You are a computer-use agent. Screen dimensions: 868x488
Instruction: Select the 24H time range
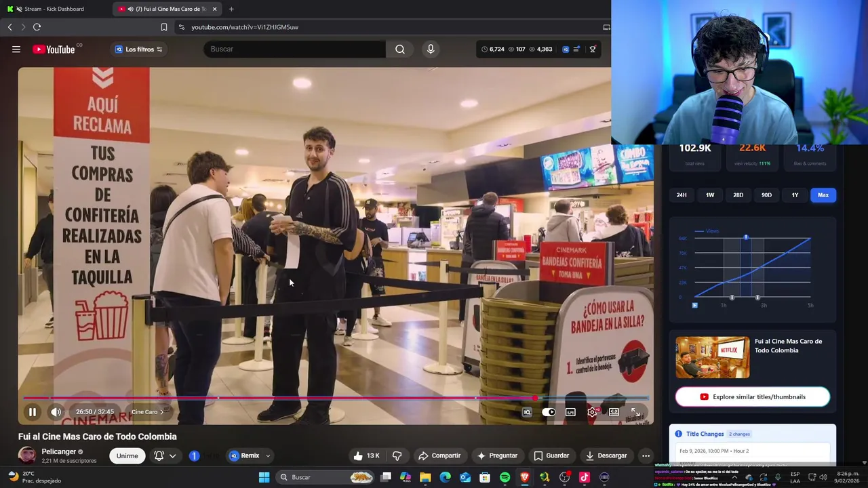click(x=682, y=195)
